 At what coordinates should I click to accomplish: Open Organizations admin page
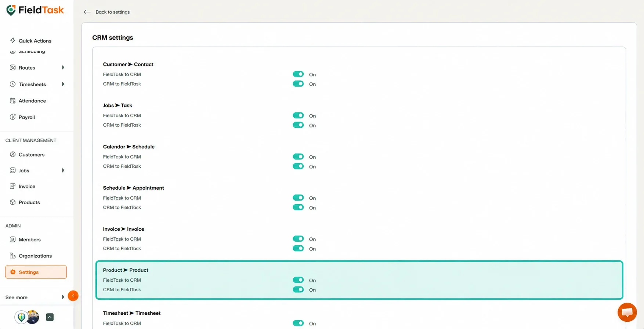35,256
